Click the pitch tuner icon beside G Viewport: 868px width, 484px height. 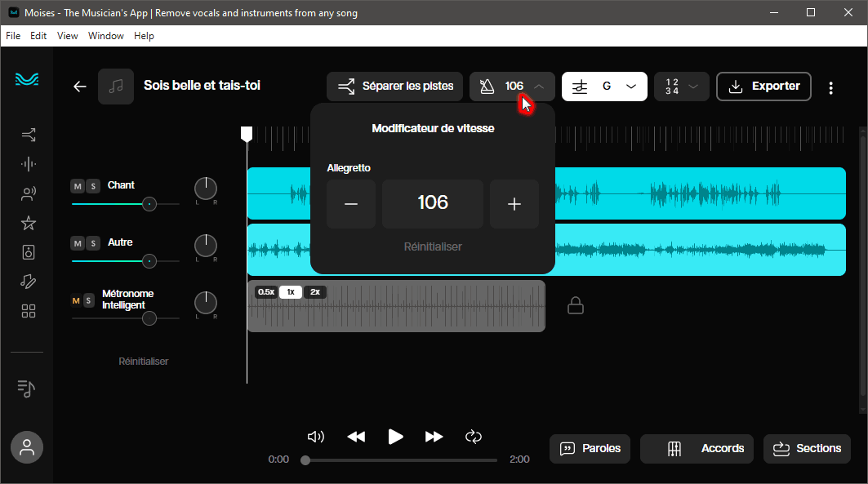(579, 87)
